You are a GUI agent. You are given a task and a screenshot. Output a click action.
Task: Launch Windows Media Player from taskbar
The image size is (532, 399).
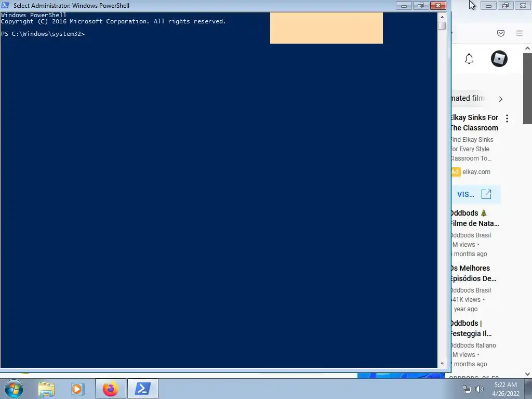tap(78, 389)
